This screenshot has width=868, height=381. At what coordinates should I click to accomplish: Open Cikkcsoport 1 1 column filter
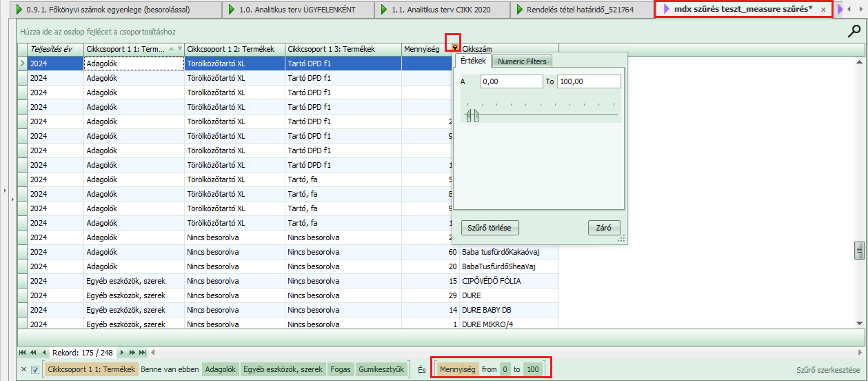click(x=180, y=49)
